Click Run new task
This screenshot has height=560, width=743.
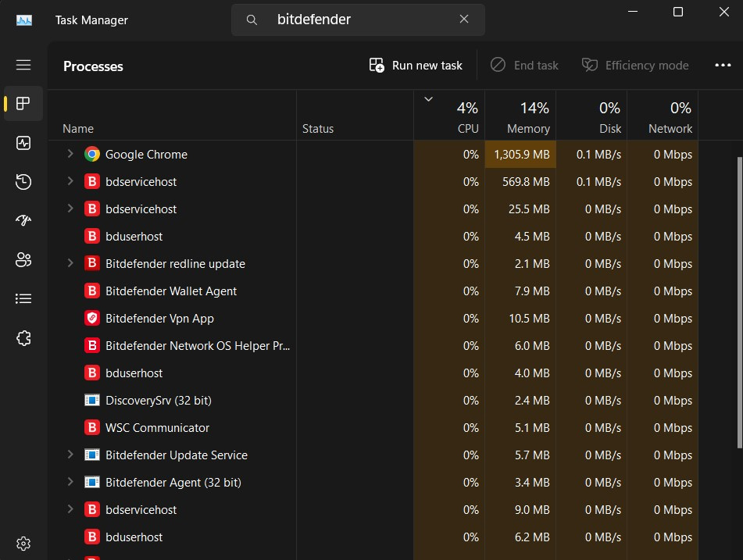[x=416, y=66]
